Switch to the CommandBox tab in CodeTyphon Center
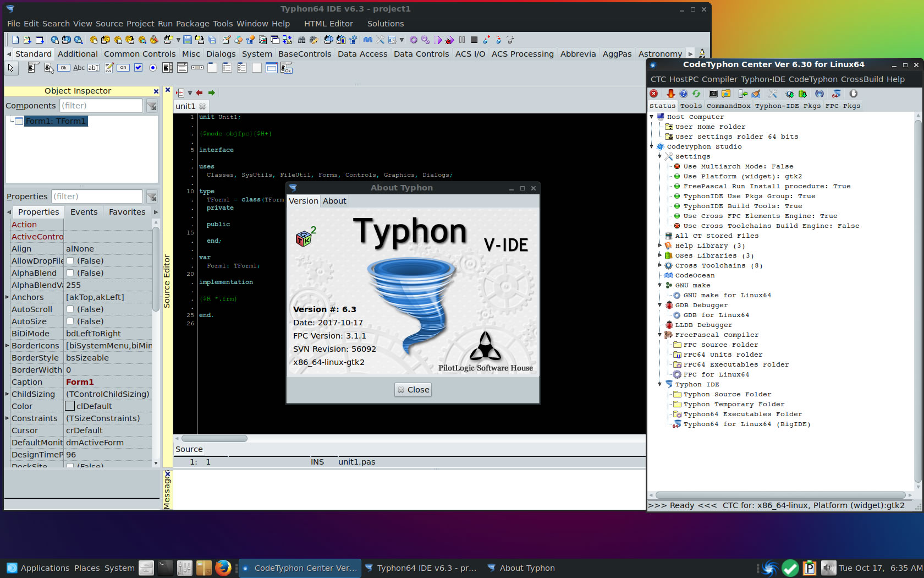The height and width of the screenshot is (578, 924). click(x=728, y=106)
